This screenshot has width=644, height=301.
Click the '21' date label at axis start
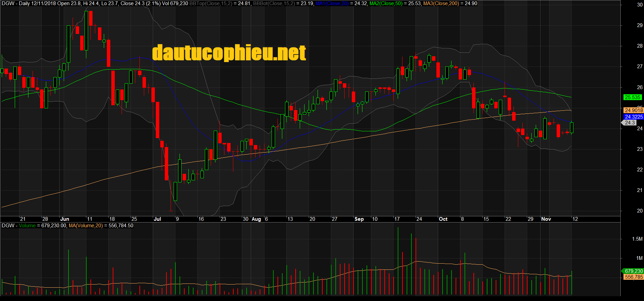click(23, 219)
